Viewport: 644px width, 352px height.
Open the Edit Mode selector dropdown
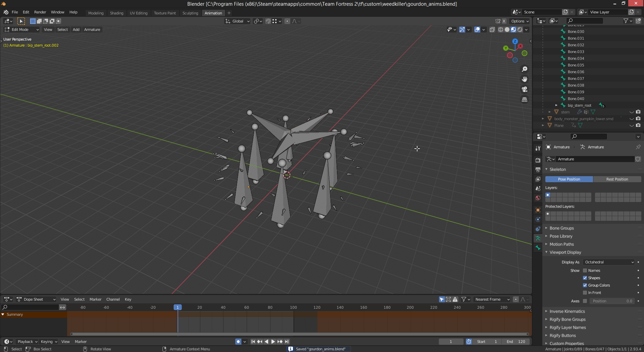coord(22,30)
